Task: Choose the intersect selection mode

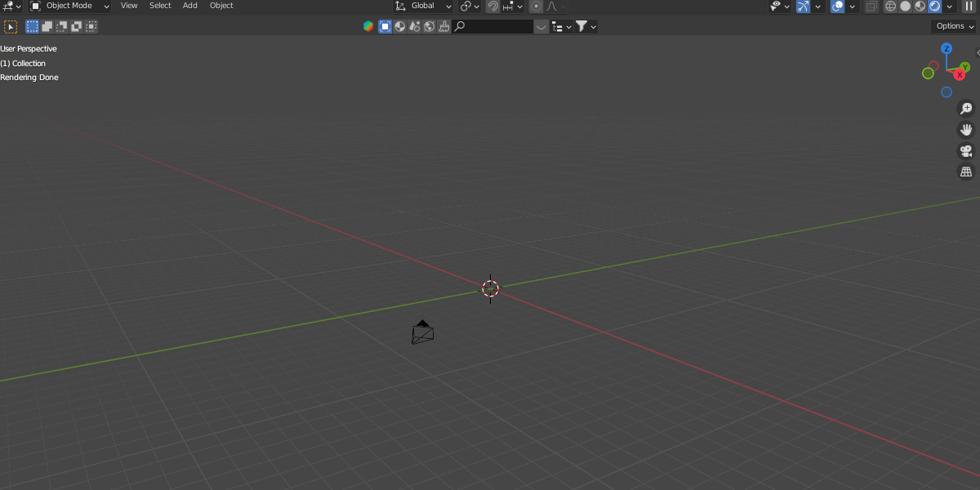Action: tap(91, 26)
